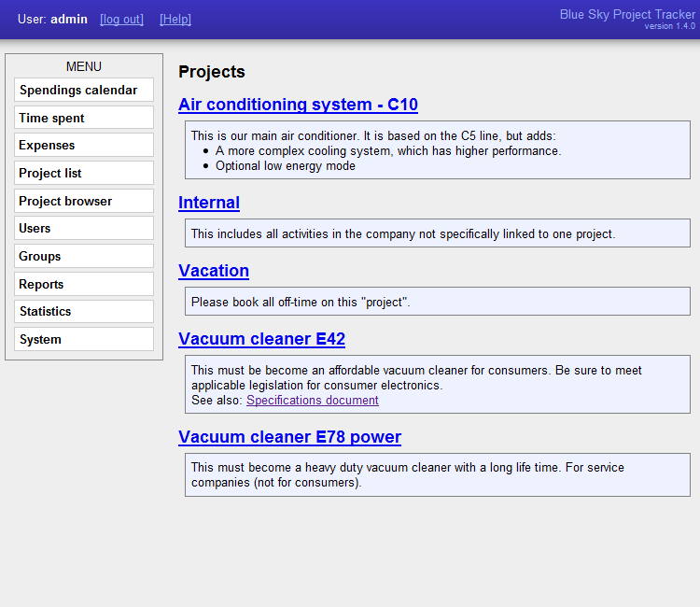700x607 pixels.
Task: Go to System settings in the menu
Action: (x=83, y=339)
